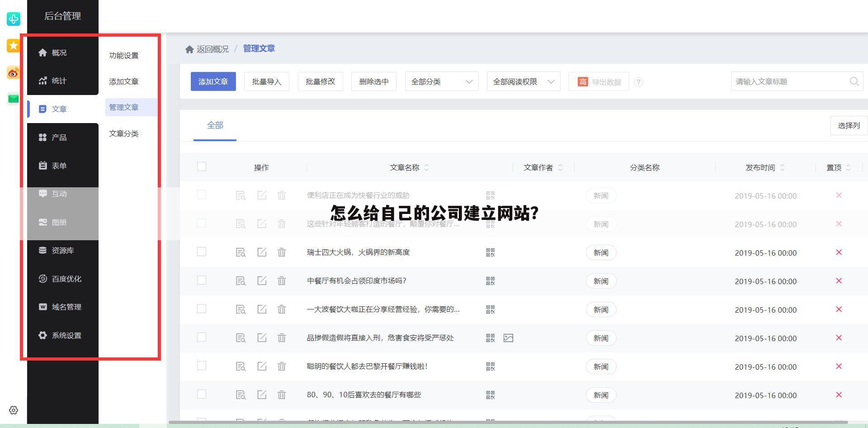This screenshot has width=868, height=428.
Task: Edit article 瑞士四大火锅 with pencil icon
Action: click(262, 252)
